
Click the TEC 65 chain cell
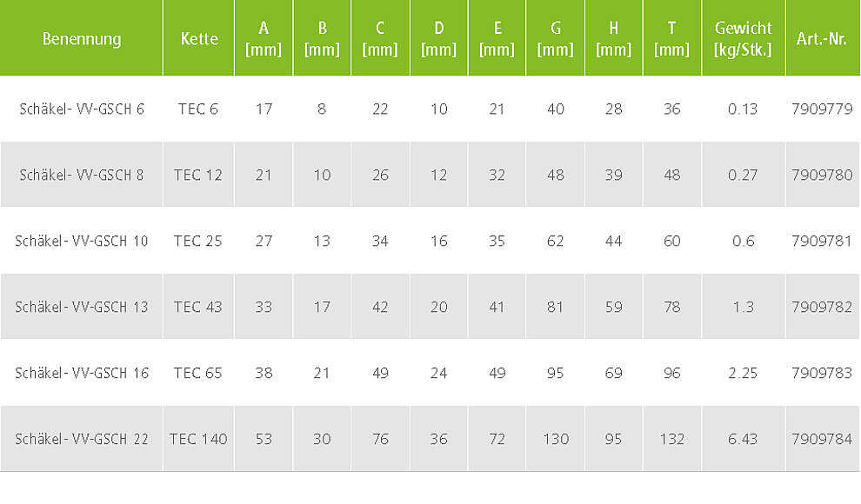(198, 373)
